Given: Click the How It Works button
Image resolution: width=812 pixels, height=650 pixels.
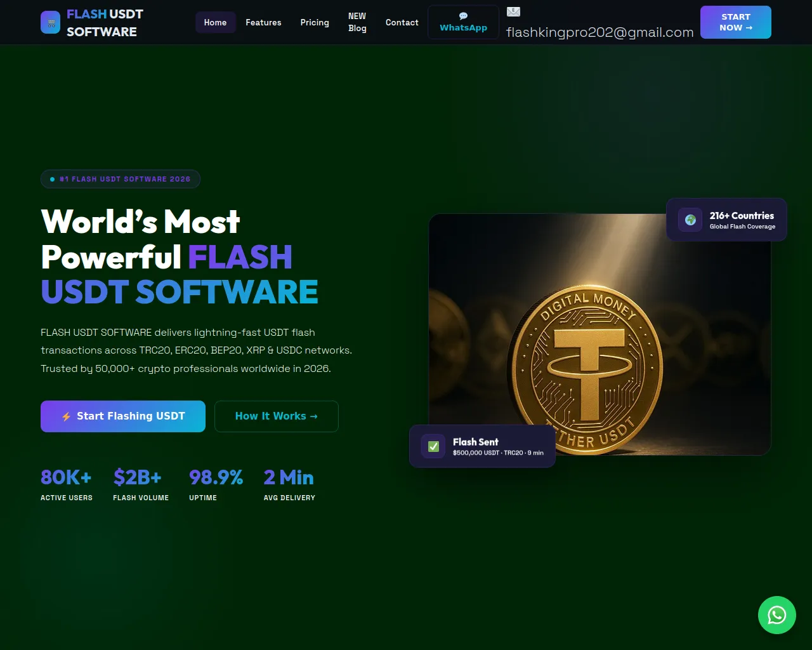Looking at the screenshot, I should pyautogui.click(x=277, y=416).
